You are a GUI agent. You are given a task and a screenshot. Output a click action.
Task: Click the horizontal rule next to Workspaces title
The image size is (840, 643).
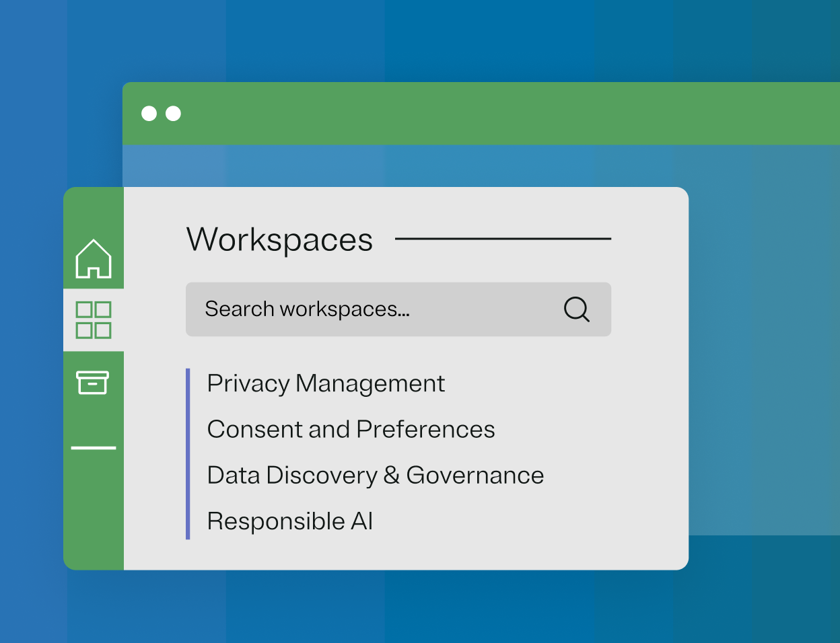coord(505,238)
